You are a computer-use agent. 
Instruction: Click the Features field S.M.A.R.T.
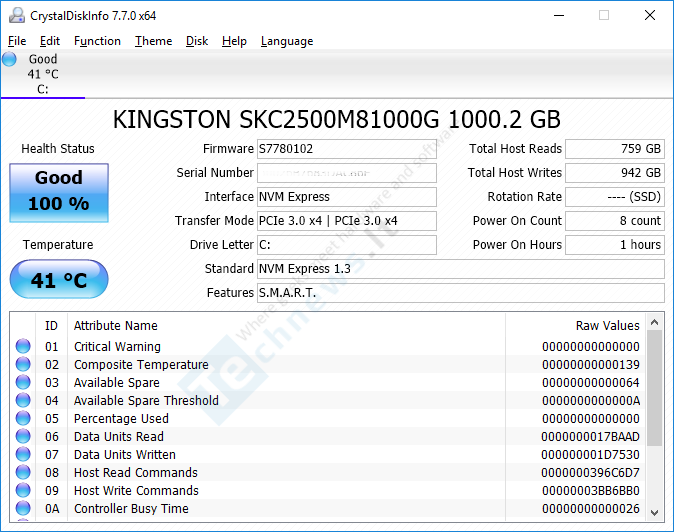[461, 293]
